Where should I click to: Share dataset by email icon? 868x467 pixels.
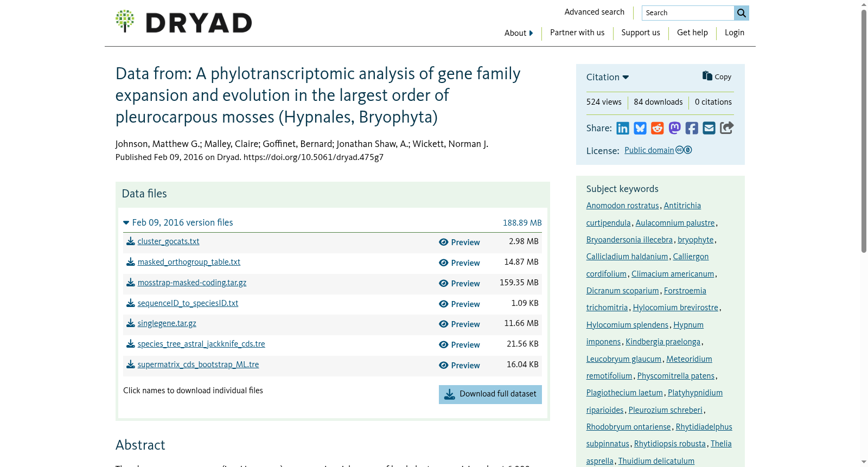709,128
